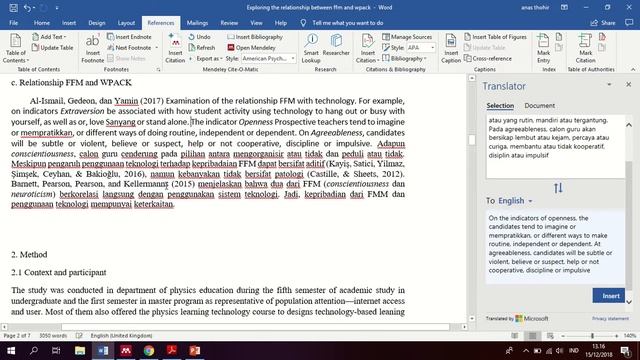640x360 pixels.
Task: Click Tell me what you want to do box
Action: click(347, 23)
